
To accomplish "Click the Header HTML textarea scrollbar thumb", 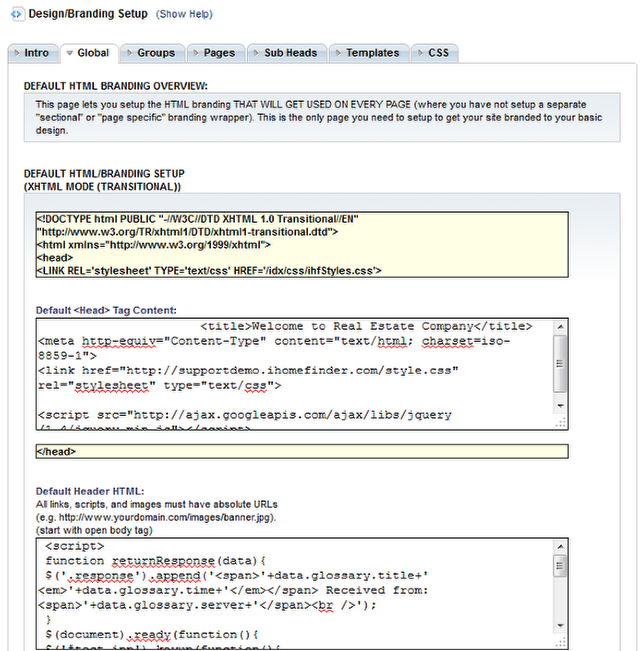I will tap(560, 566).
